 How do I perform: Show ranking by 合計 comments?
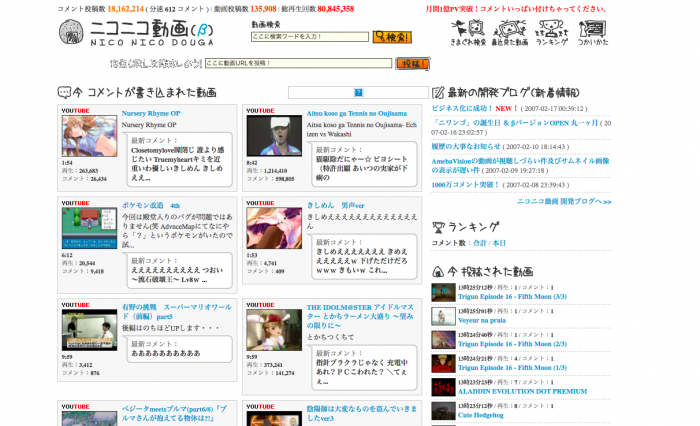click(x=479, y=243)
